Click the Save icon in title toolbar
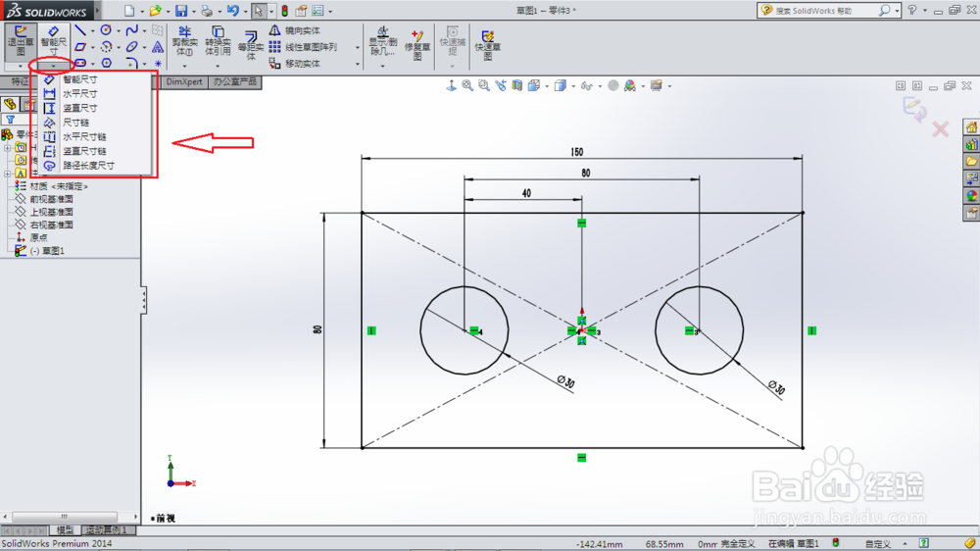The image size is (980, 551). click(180, 11)
